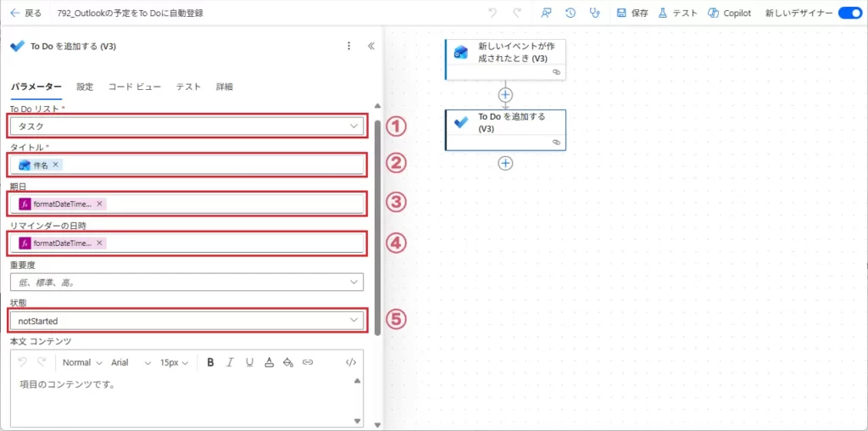
Task: Select the To Do を追加する (V3) action card
Action: (505, 130)
